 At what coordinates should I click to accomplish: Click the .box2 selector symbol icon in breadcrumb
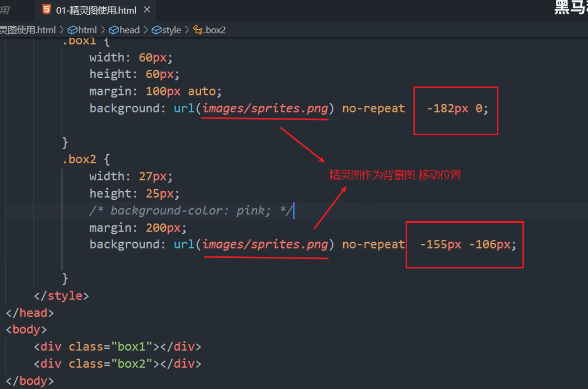198,30
